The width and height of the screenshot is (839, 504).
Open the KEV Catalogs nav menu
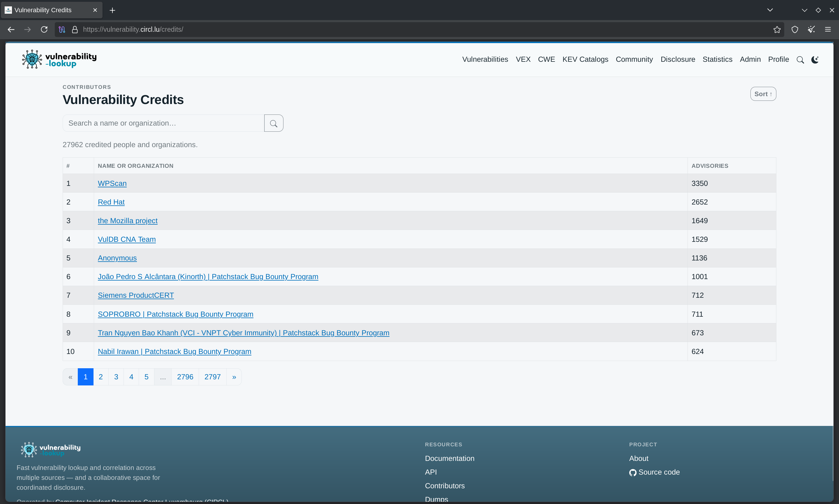click(x=585, y=59)
